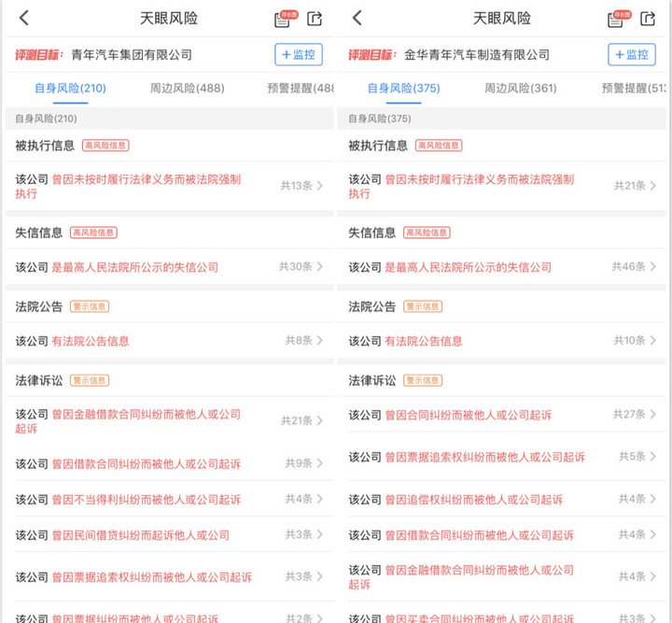Tap 警示信息 tag beside left 法律诉讼
The image size is (672, 623).
90,380
